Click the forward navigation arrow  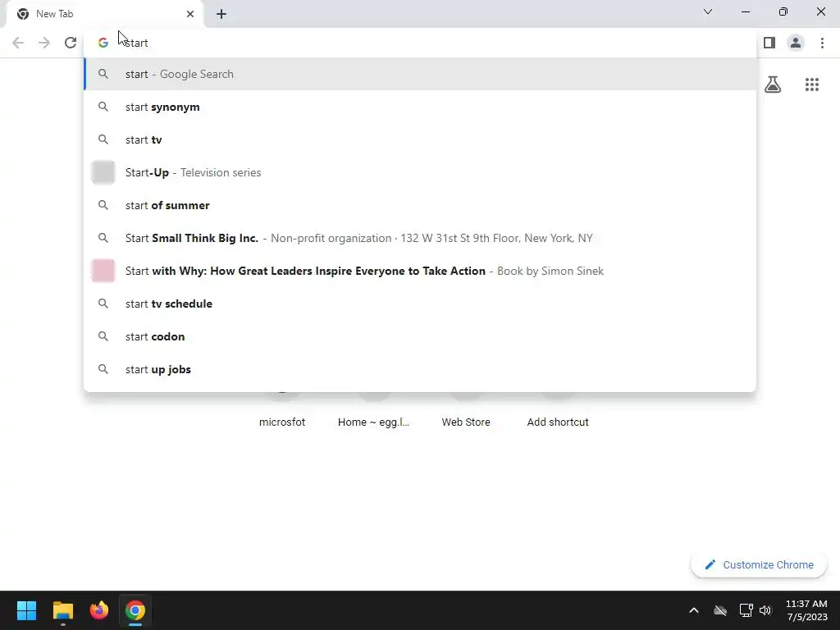click(44, 43)
